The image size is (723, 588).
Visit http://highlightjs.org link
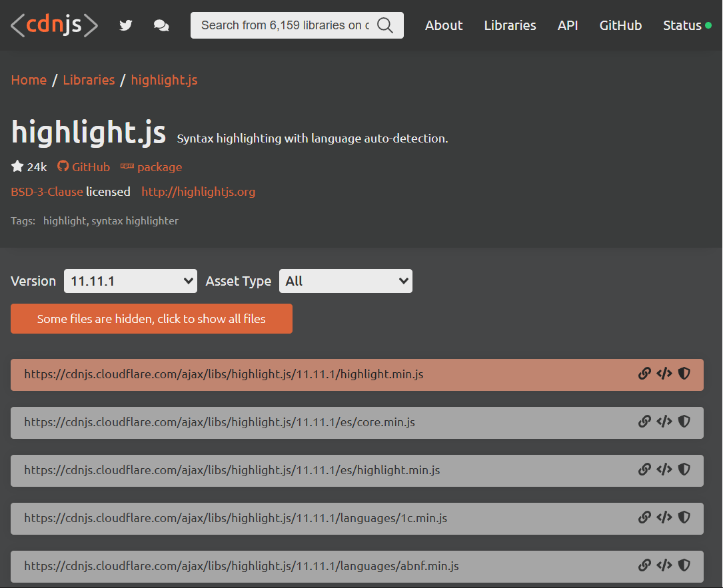pos(199,192)
